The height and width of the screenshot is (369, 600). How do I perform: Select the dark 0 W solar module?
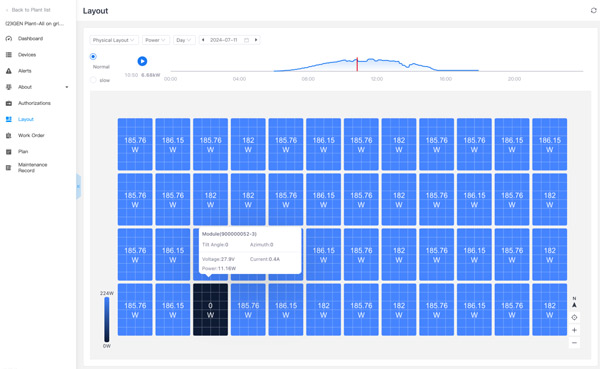210,310
